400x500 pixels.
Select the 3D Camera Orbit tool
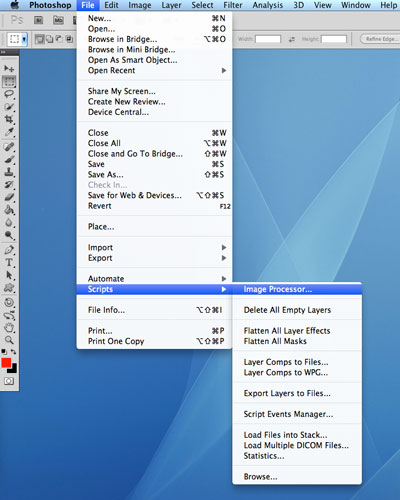coord(9,315)
